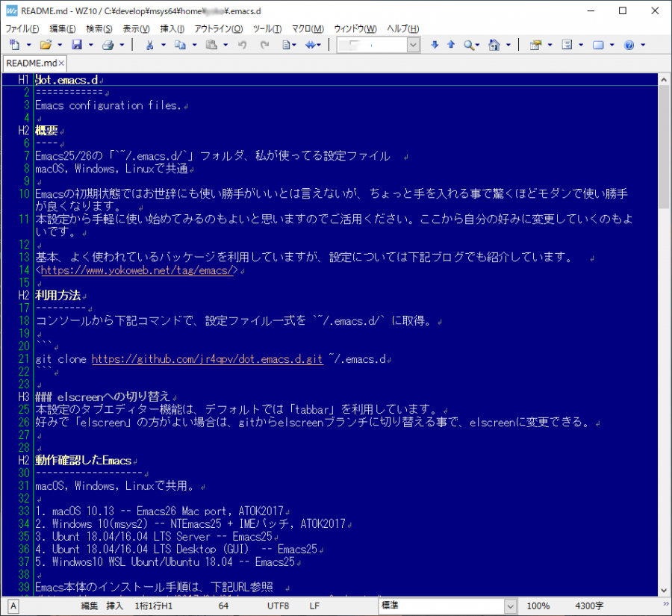The height and width of the screenshot is (616, 672).
Task: Open the 表示(V) menu
Action: pos(137,28)
